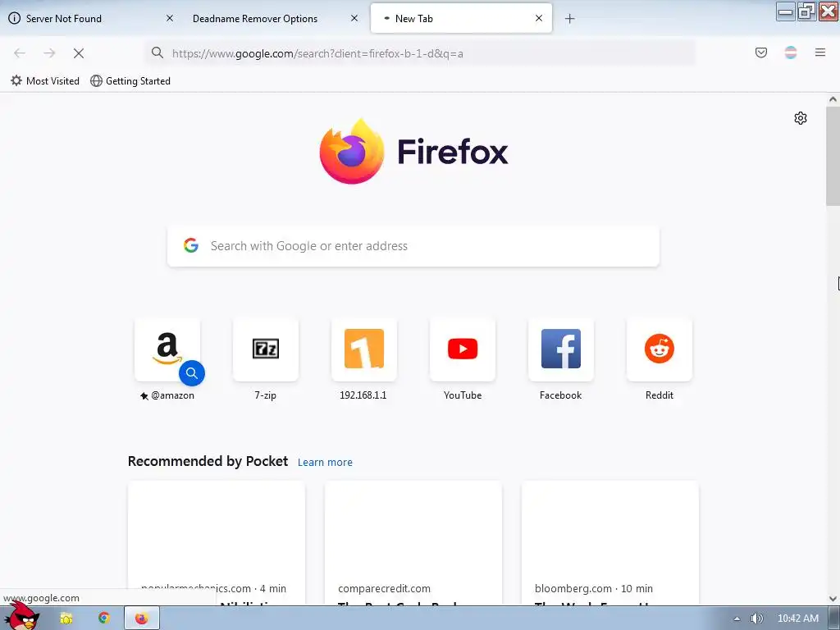Select the New Tab tab
The height and width of the screenshot is (630, 840).
point(461,18)
